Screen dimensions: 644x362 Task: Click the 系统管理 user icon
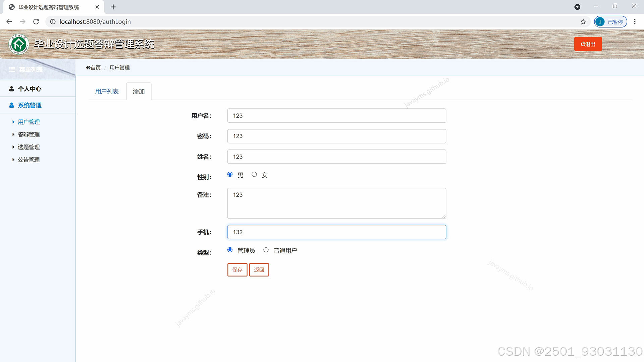pyautogui.click(x=11, y=105)
